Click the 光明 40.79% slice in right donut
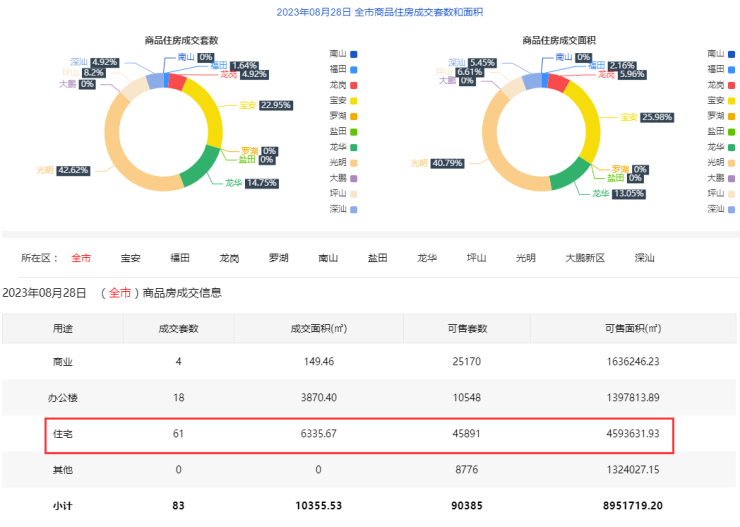Viewport: 740px width, 527px height. tap(505, 160)
